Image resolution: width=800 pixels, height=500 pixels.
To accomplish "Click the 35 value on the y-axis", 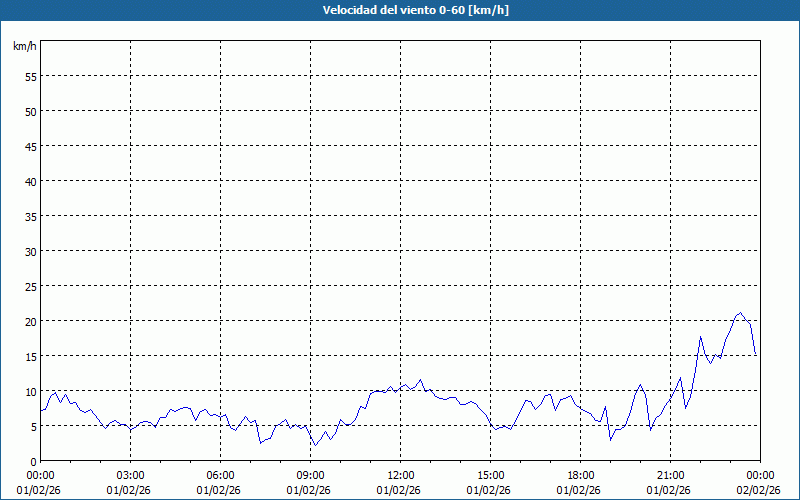I will pos(31,216).
